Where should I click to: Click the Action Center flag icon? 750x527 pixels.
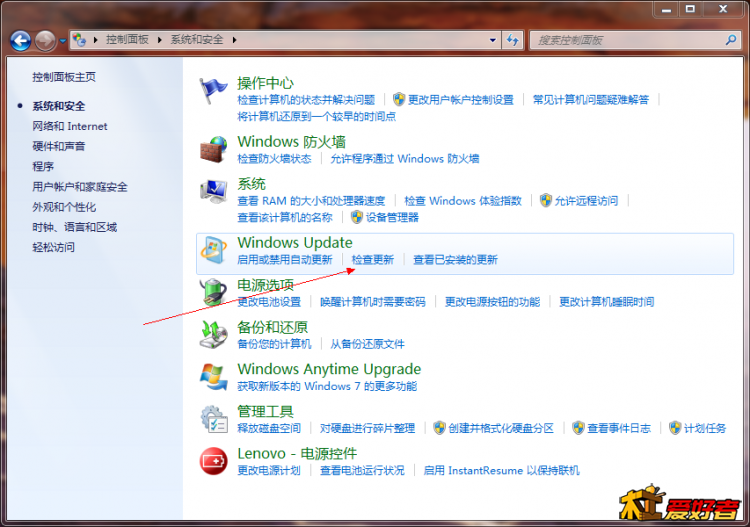tap(213, 91)
